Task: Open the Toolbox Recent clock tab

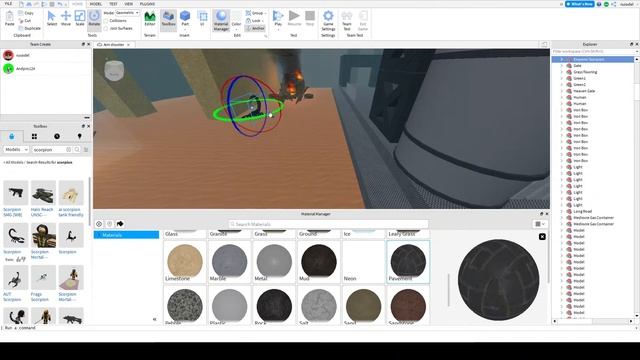Action: [57, 136]
